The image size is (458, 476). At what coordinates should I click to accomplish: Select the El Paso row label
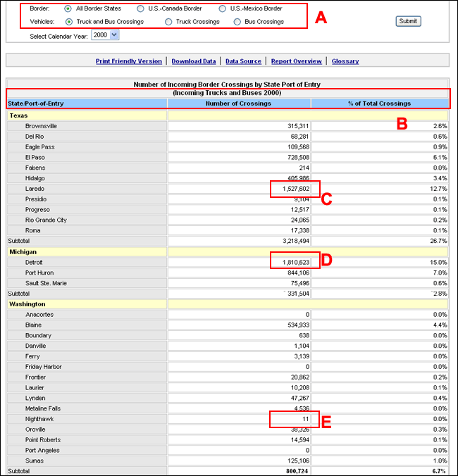click(35, 158)
